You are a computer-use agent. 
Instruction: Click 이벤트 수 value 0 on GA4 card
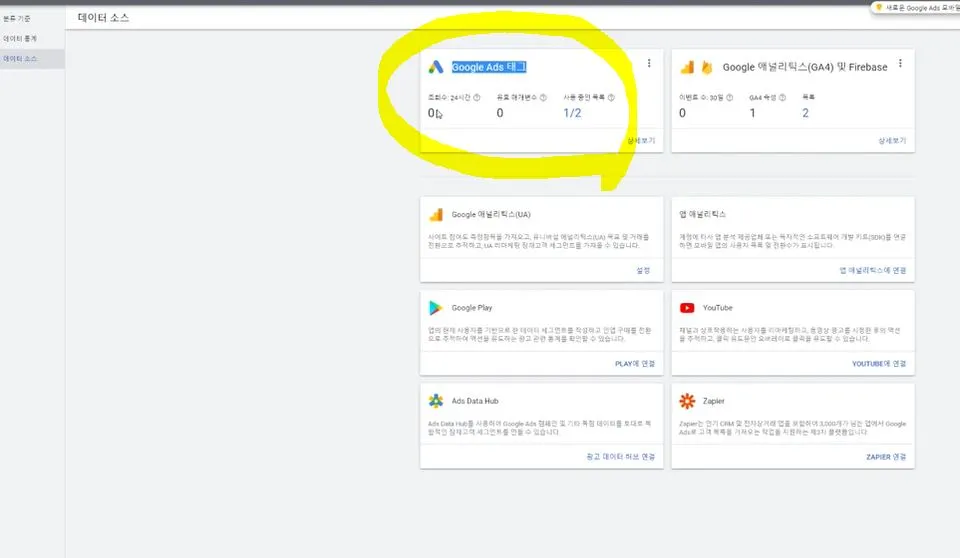(682, 113)
